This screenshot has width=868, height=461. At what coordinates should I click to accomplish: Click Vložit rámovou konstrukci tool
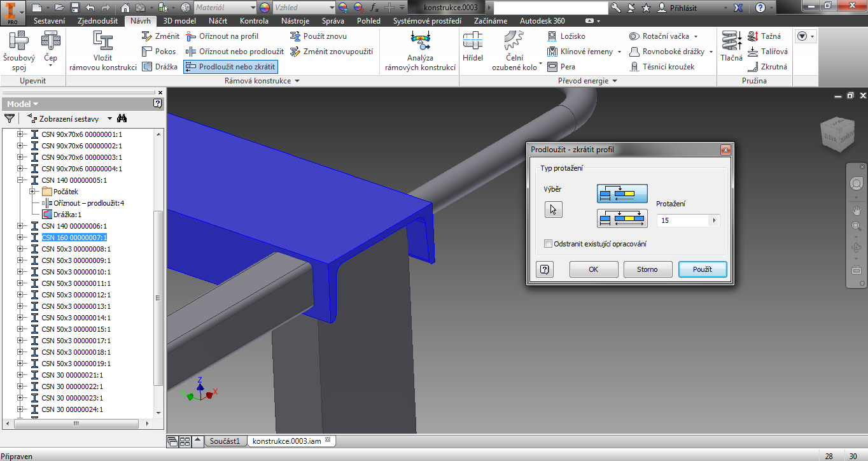point(103,50)
